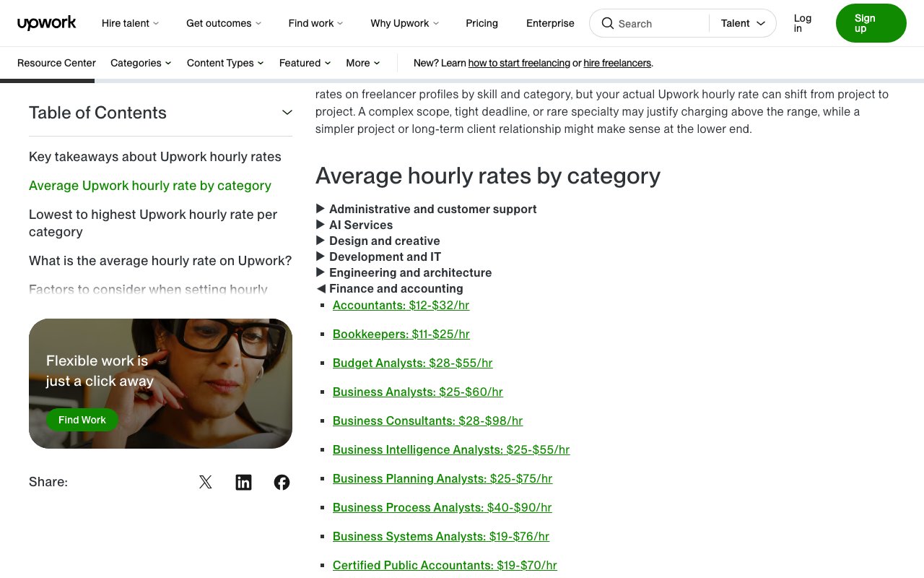Focus the Search input field

pos(661,23)
